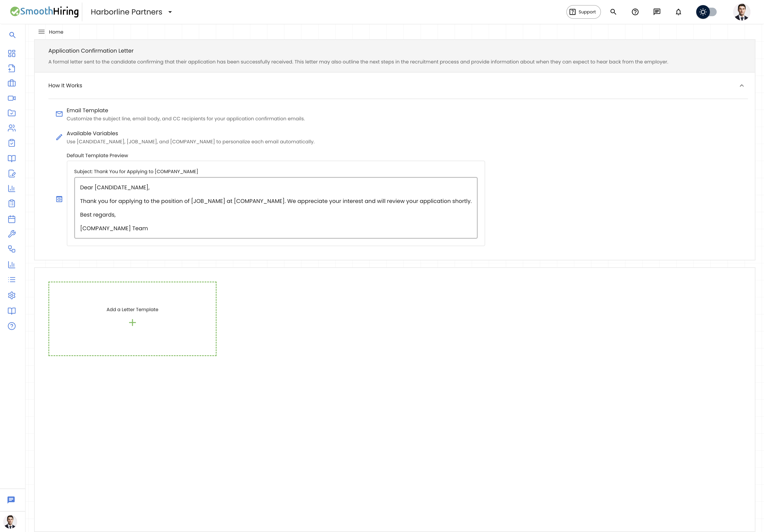Click the header help circle icon
Image resolution: width=764 pixels, height=532 pixels.
click(635, 12)
